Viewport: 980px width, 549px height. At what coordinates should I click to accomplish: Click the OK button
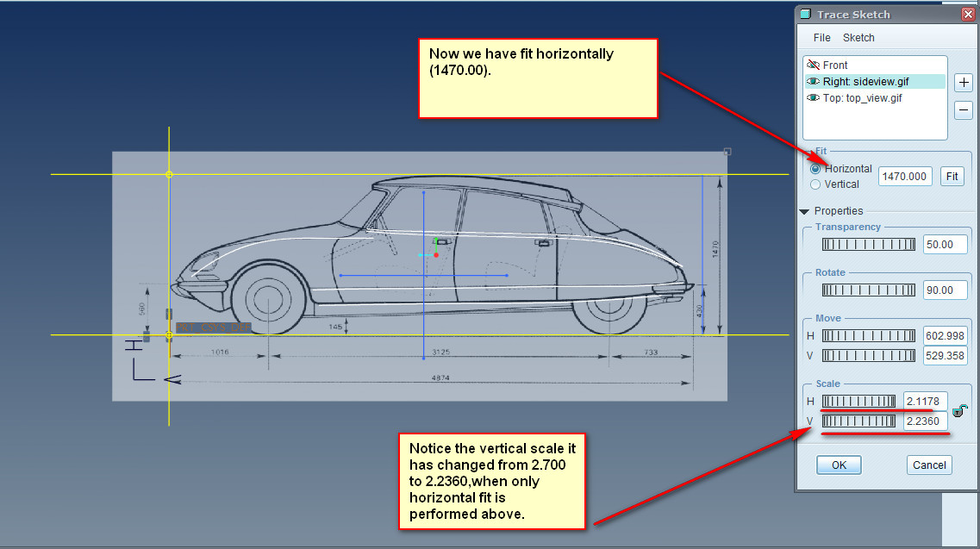(x=839, y=465)
